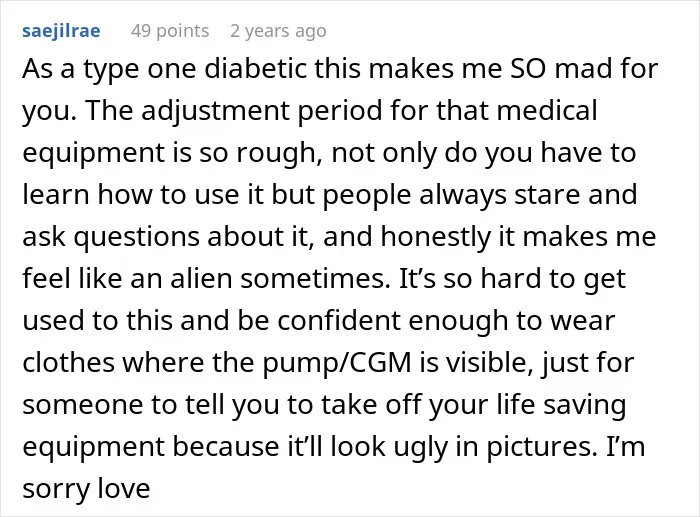Click the pump/CGM text in the comment
This screenshot has width=700, height=517.
(x=337, y=363)
